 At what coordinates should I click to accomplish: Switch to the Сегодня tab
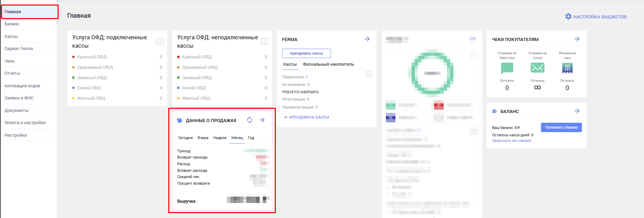point(185,138)
